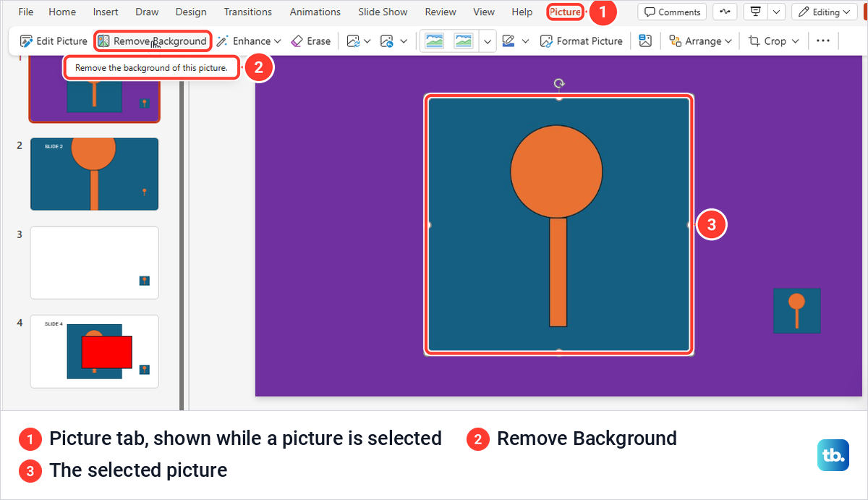
Task: Click the Change Picture icon
Action: coord(352,41)
